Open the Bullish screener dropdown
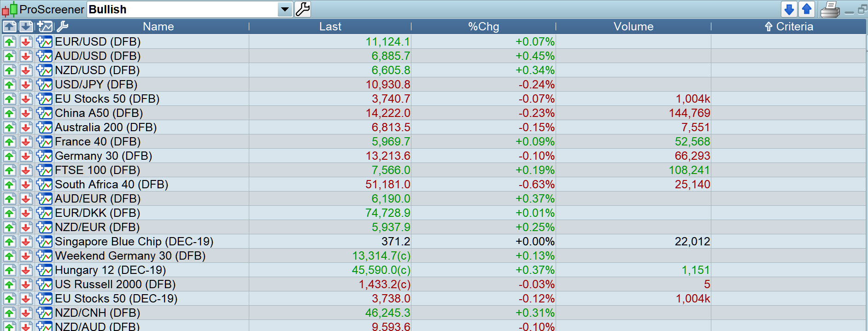This screenshot has height=331, width=868. [x=285, y=9]
